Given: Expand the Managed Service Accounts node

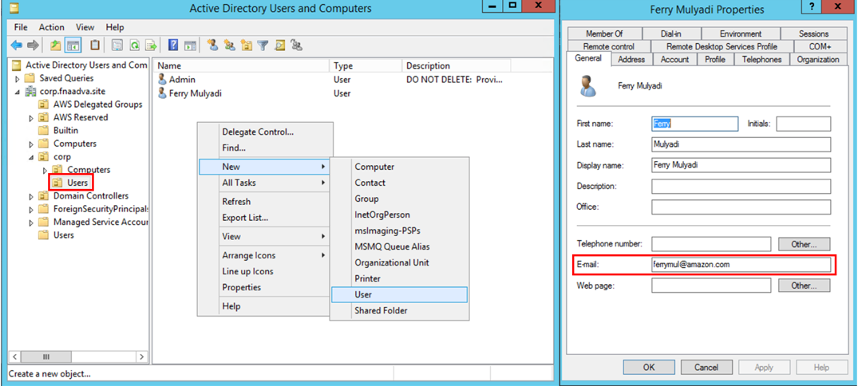Looking at the screenshot, I should tap(31, 222).
